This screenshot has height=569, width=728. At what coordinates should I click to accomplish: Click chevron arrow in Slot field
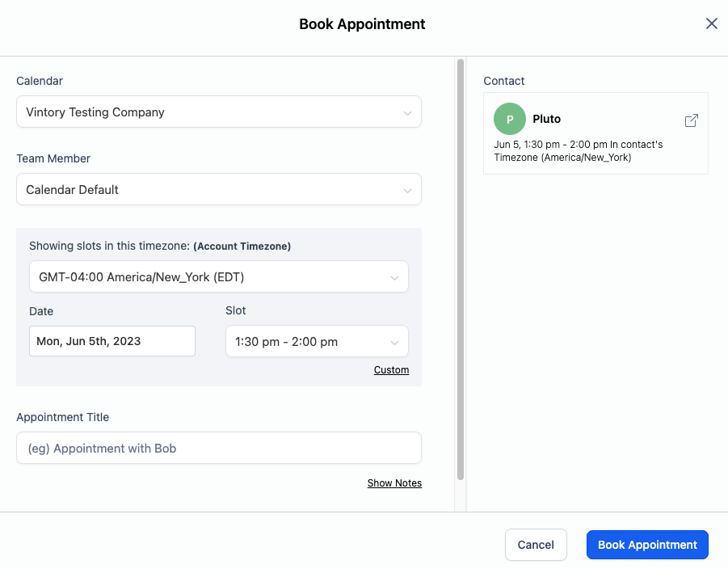pos(394,343)
